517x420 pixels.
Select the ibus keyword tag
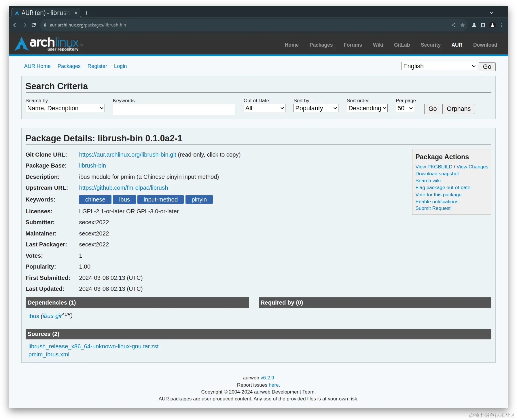pos(124,199)
